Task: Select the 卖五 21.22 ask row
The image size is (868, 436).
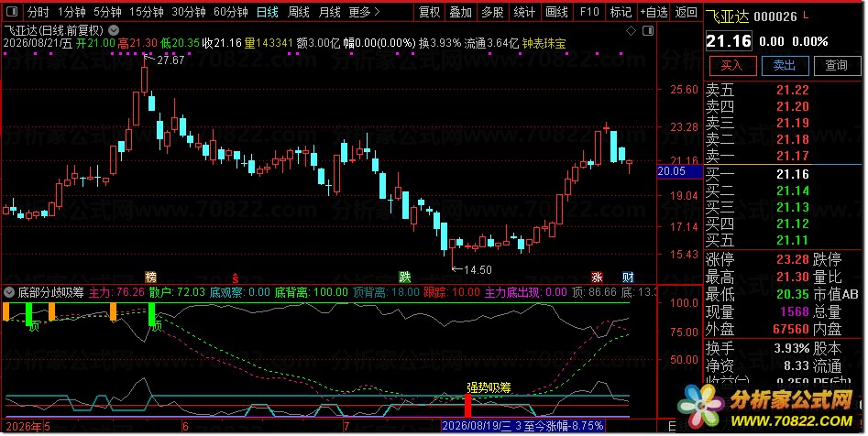Action: (x=784, y=90)
